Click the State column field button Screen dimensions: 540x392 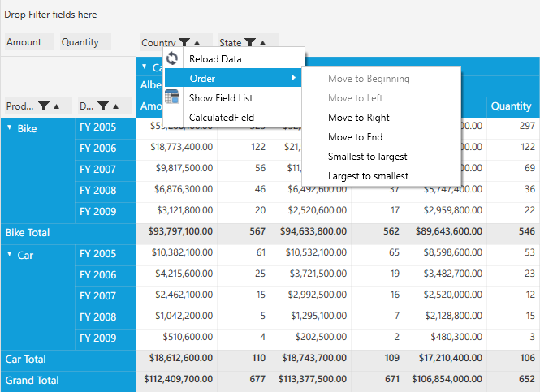(x=248, y=42)
